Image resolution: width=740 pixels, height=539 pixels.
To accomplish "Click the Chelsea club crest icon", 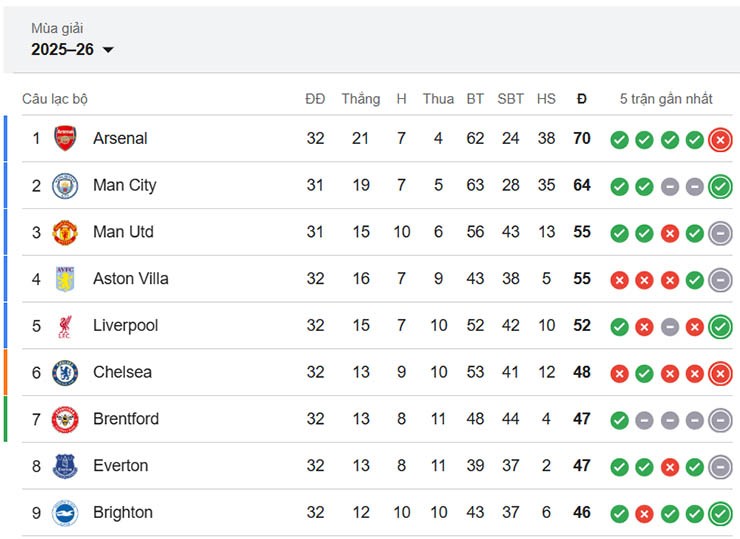I will pyautogui.click(x=65, y=372).
